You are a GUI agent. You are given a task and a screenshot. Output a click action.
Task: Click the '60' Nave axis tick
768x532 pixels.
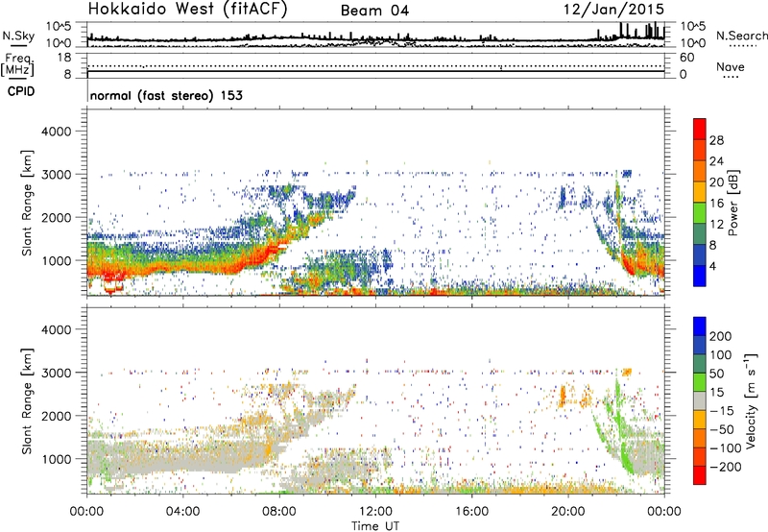click(x=687, y=58)
